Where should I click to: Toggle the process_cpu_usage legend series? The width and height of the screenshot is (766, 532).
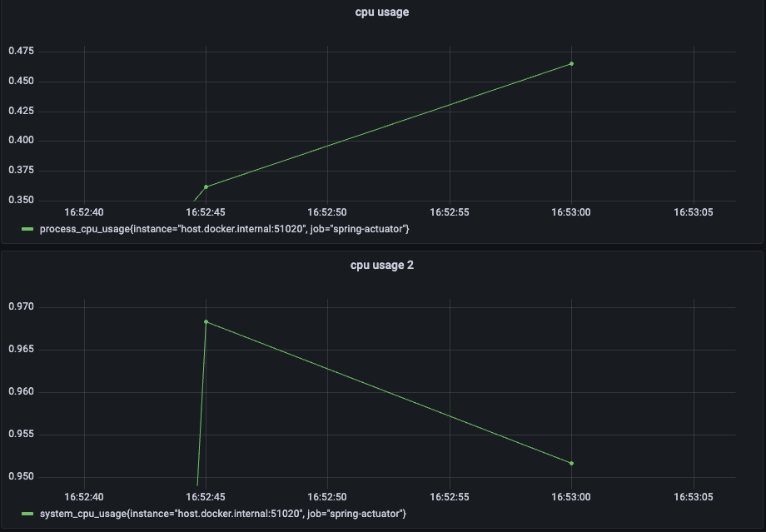pos(224,229)
